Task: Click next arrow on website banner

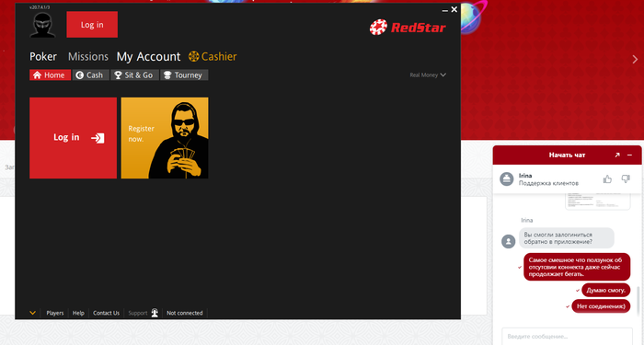Action: tap(635, 59)
